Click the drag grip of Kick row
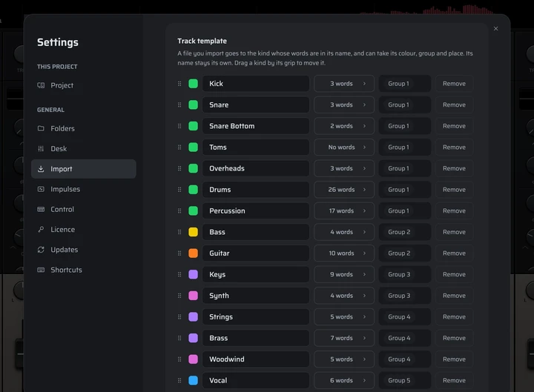Screen dimensions: 534x392 (x=179, y=84)
